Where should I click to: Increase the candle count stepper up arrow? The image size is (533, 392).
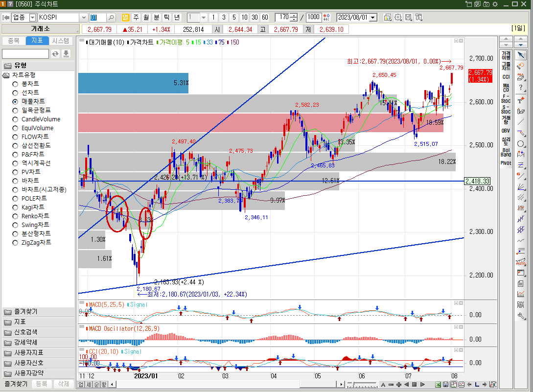(x=294, y=15)
